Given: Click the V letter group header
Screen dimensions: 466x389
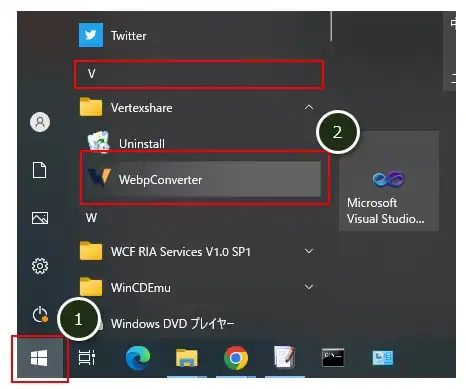Looking at the screenshot, I should click(x=199, y=74).
